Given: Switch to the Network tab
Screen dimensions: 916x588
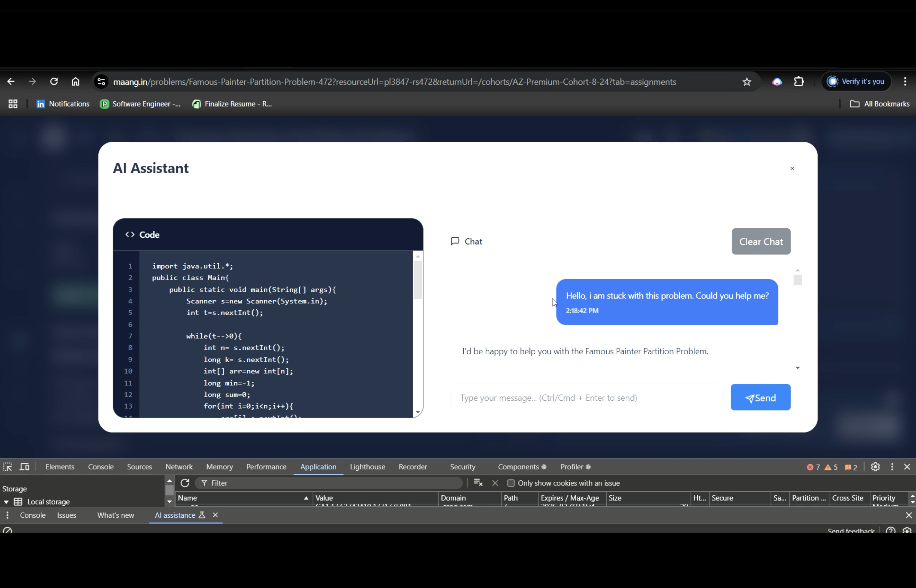Looking at the screenshot, I should 179,467.
